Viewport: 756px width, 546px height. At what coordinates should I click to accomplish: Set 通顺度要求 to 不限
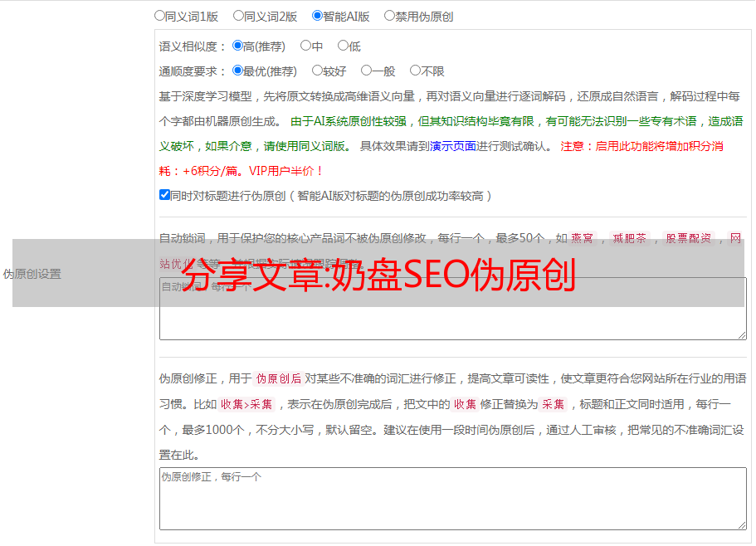pos(415,71)
